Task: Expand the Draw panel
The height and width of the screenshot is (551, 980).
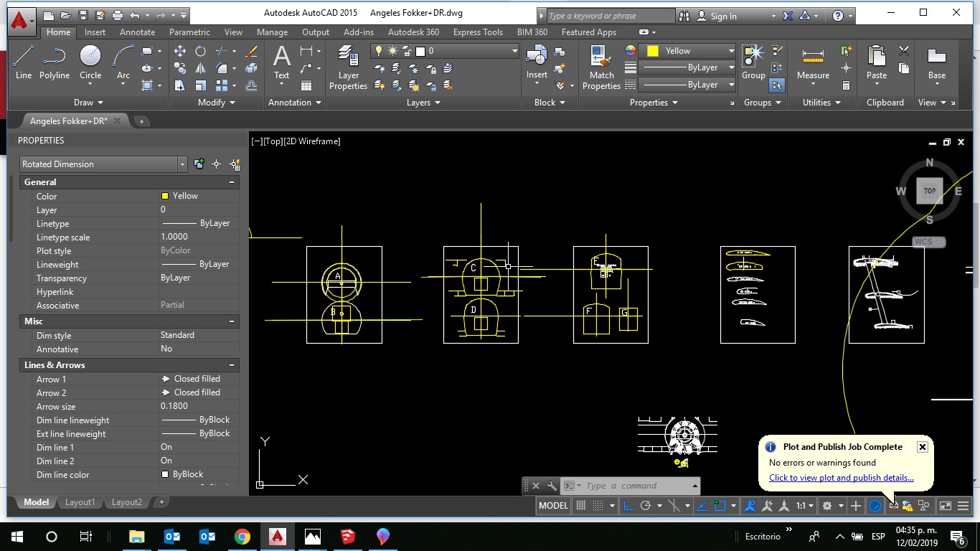Action: [x=88, y=103]
